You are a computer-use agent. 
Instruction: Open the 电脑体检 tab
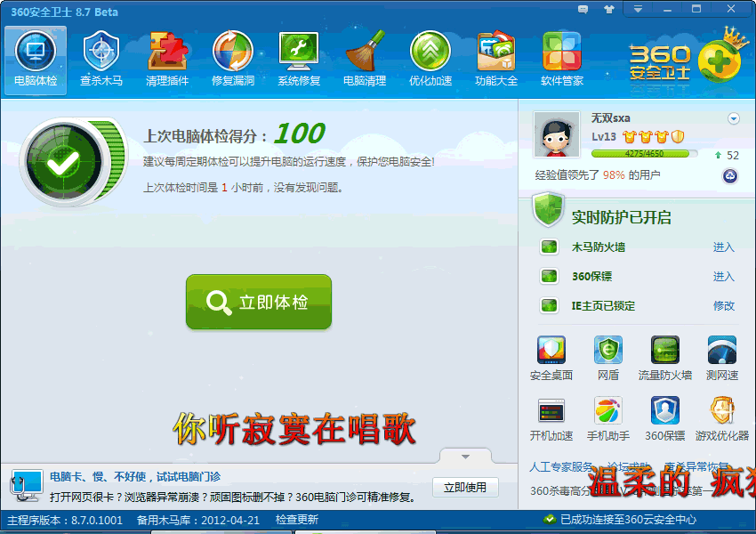[36, 60]
